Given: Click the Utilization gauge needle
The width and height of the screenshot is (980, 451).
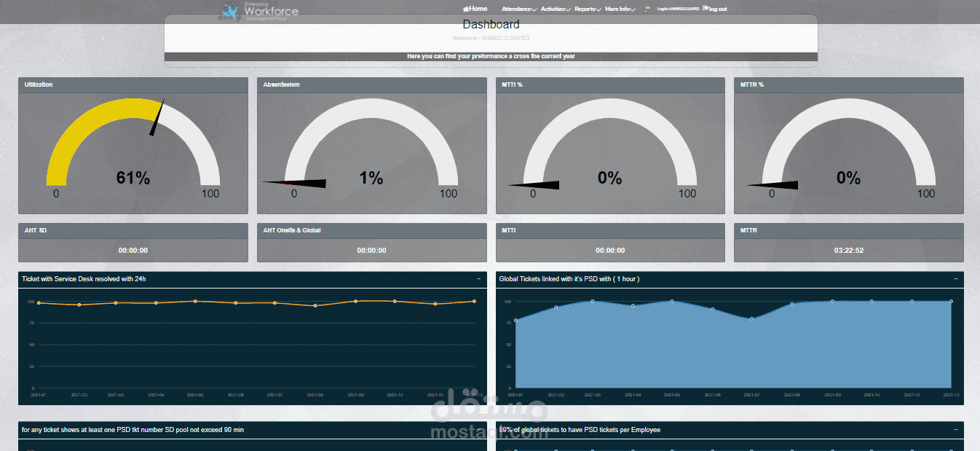Looking at the screenshot, I should 157,117.
